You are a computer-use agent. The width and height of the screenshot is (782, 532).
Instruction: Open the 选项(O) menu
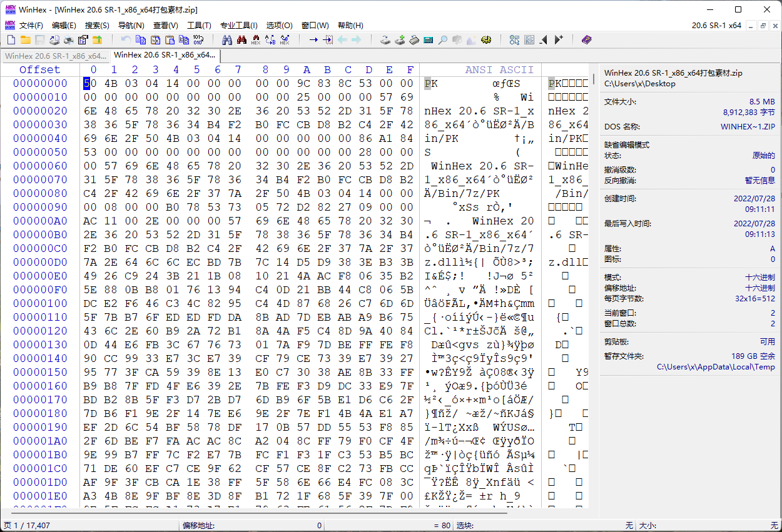(279, 26)
